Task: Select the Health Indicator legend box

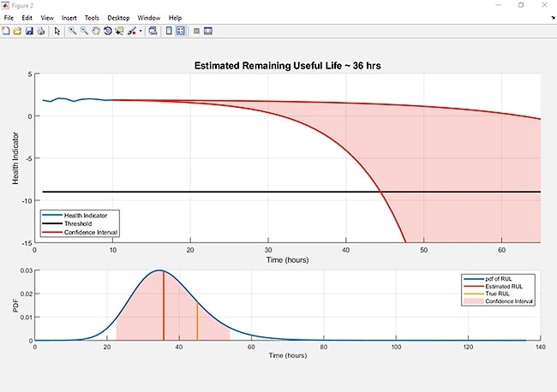Action: click(80, 223)
